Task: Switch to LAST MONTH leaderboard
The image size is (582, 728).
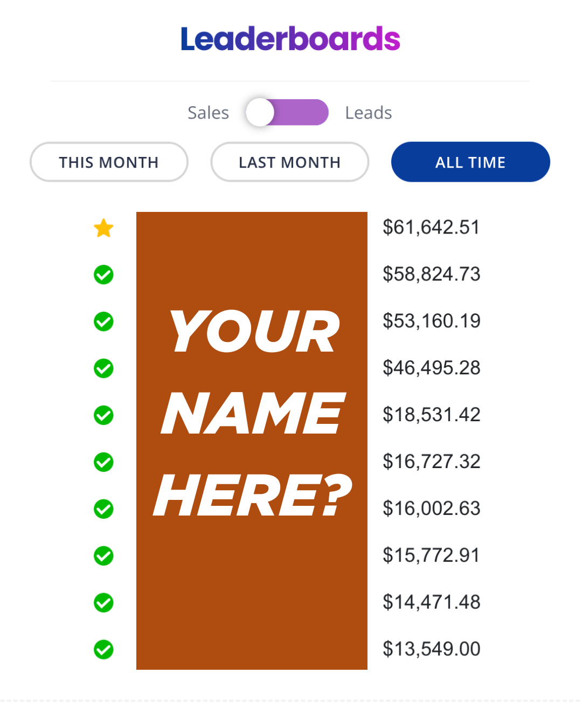Action: pyautogui.click(x=290, y=162)
